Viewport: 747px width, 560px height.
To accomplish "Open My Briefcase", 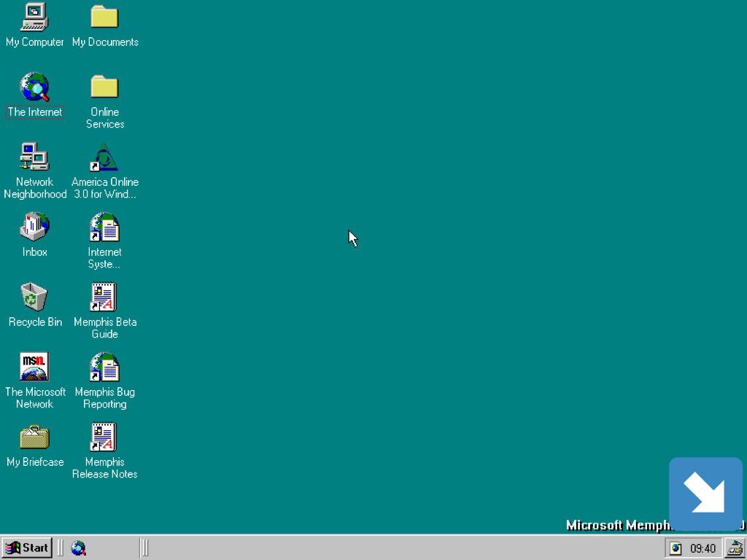I will point(34,437).
